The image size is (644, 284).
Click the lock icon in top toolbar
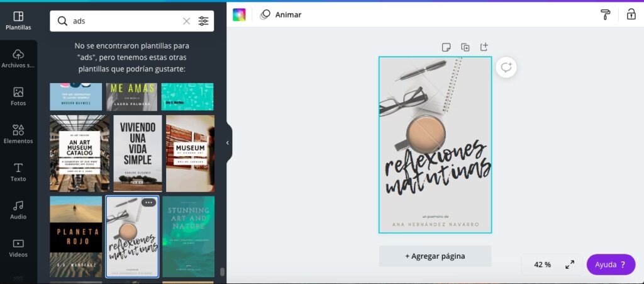click(x=631, y=14)
